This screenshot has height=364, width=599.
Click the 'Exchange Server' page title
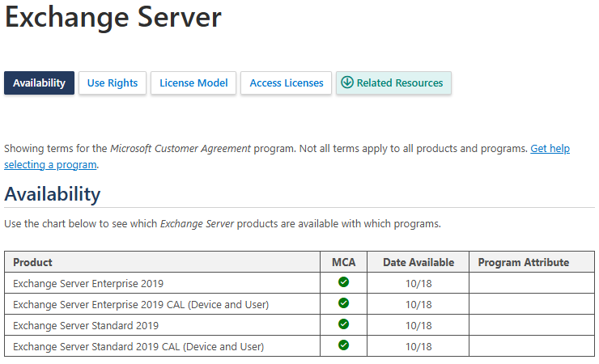(113, 17)
